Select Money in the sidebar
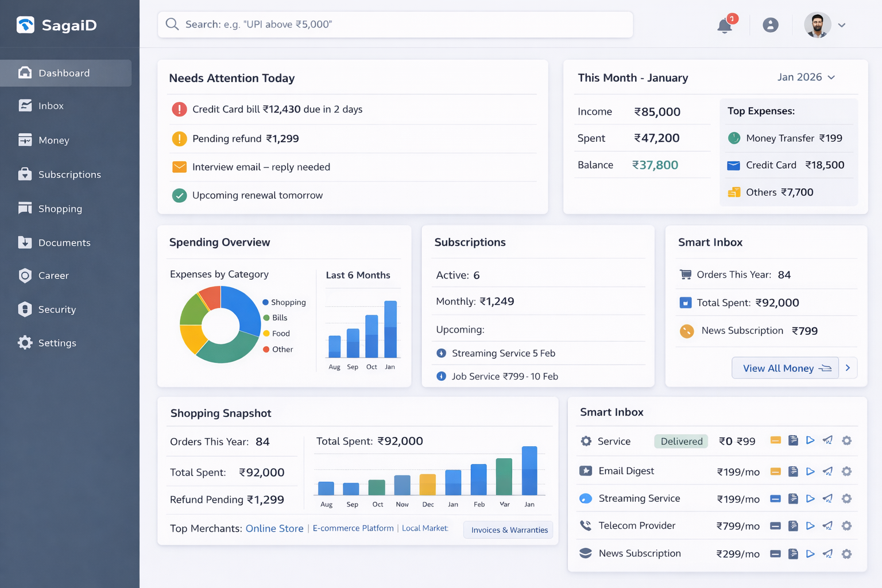This screenshot has height=588, width=882. pyautogui.click(x=53, y=140)
